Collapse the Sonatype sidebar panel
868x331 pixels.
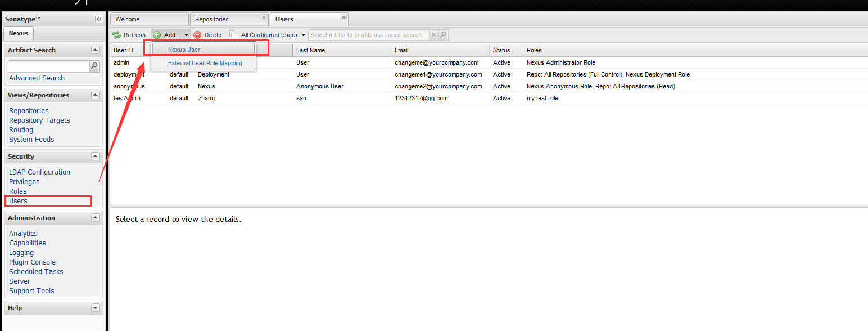pos(99,19)
